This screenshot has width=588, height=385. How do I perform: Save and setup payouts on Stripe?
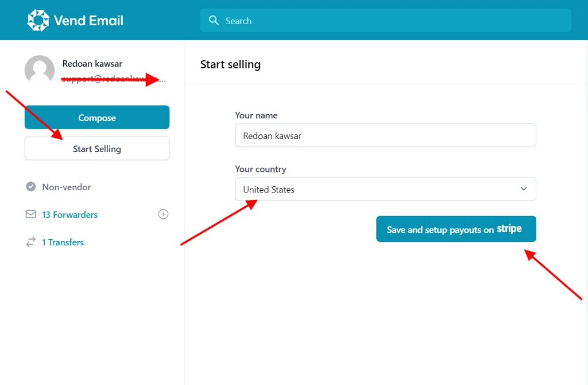coord(456,229)
